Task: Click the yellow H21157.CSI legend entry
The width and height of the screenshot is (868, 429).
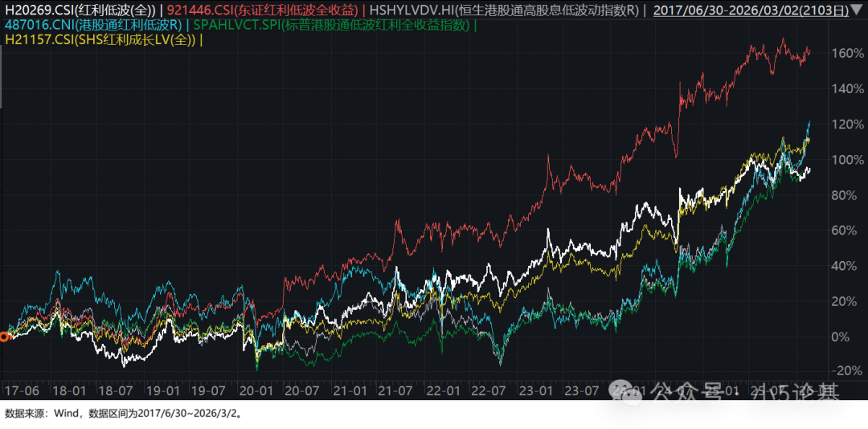Action: coord(100,39)
